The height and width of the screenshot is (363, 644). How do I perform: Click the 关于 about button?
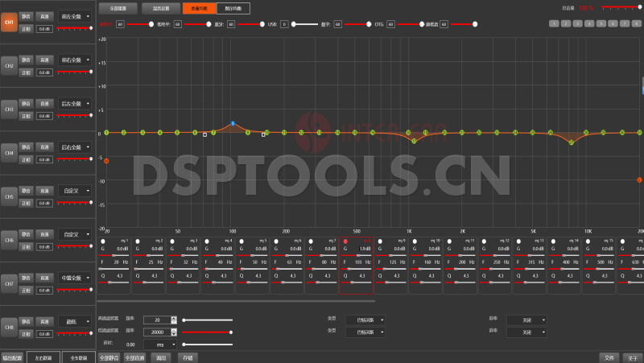coord(633,357)
